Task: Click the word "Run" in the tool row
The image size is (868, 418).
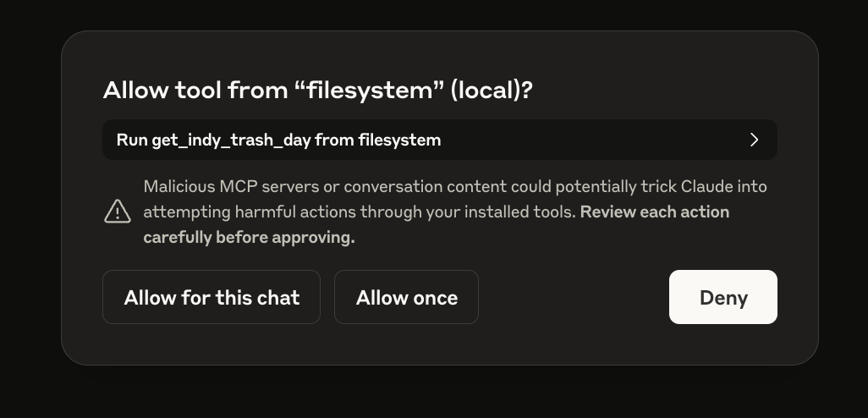Action: 132,140
